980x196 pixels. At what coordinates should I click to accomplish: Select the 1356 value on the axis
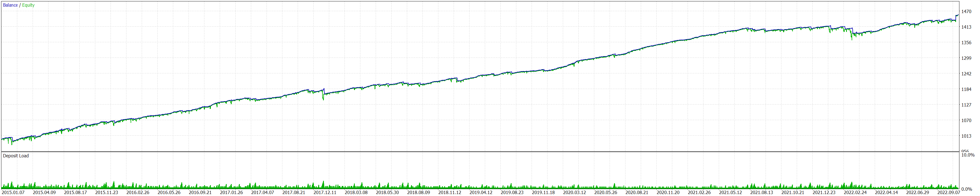click(x=966, y=43)
